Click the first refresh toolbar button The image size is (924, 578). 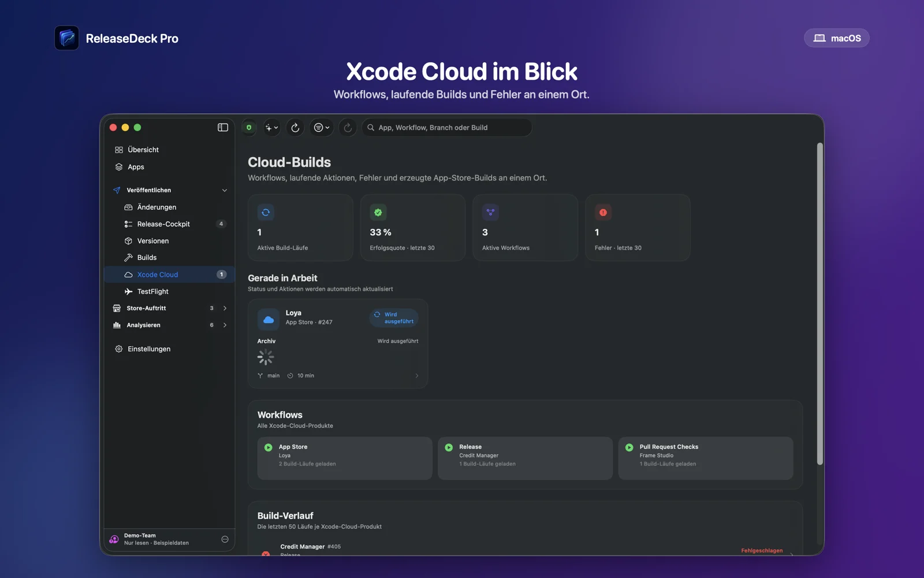click(x=295, y=127)
